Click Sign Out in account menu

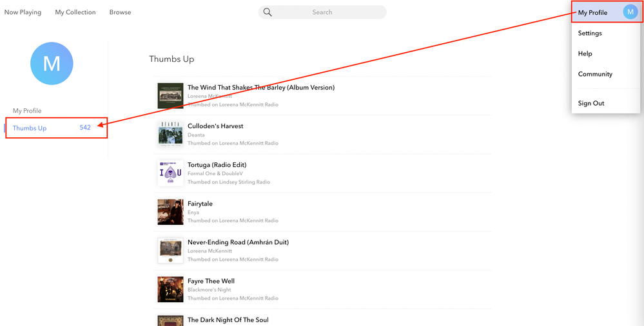[591, 103]
